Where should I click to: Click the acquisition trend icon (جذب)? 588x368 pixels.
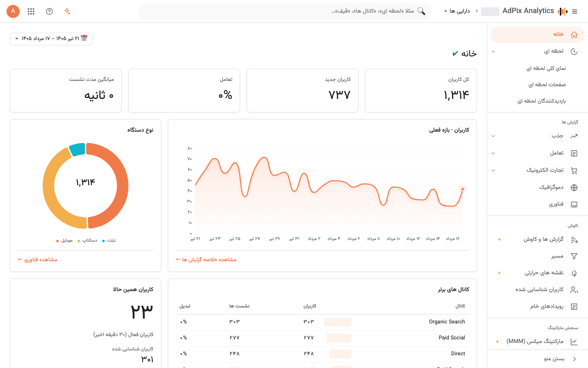[574, 136]
